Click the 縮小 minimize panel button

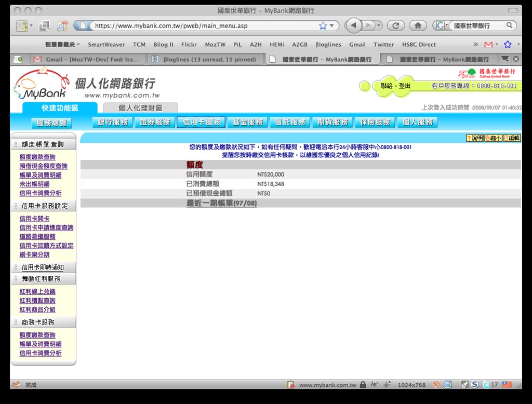click(x=493, y=138)
